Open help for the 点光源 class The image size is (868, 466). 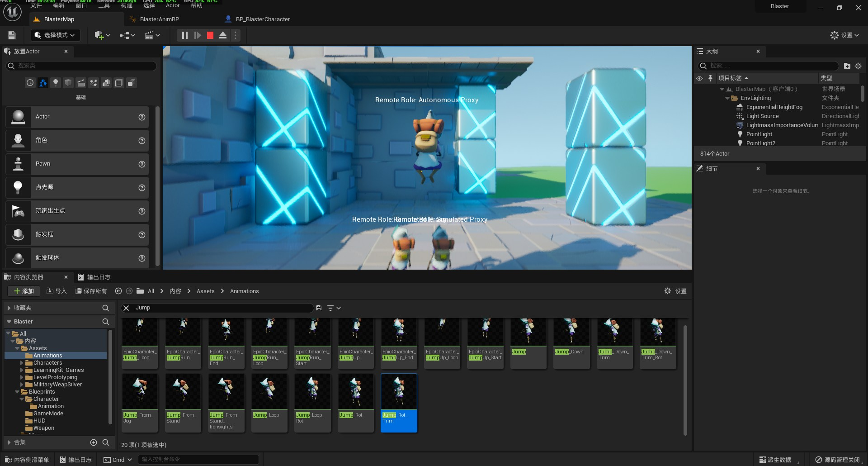click(x=142, y=188)
